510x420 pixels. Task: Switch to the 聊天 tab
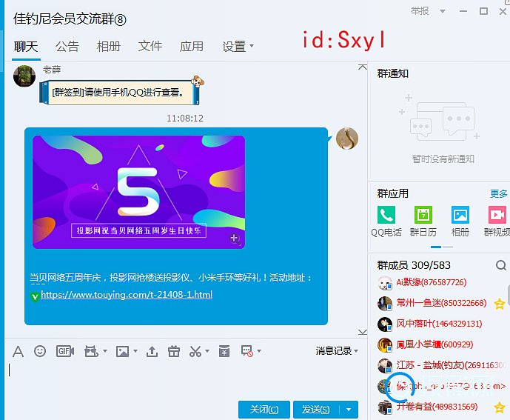pos(26,46)
